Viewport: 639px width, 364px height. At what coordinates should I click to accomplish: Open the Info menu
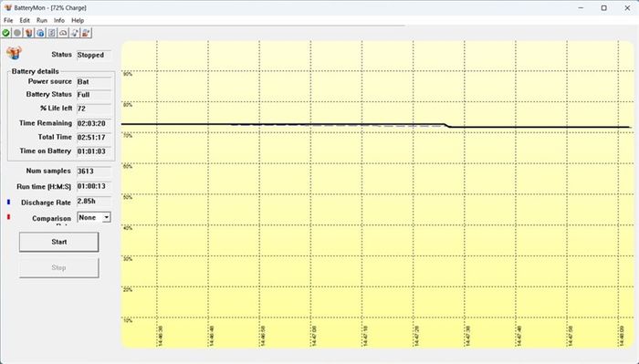[x=59, y=20]
